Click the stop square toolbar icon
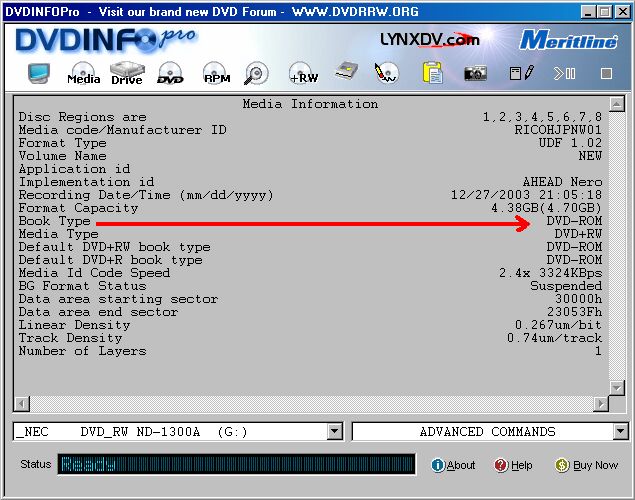Image resolution: width=635 pixels, height=500 pixels. pyautogui.click(x=606, y=74)
